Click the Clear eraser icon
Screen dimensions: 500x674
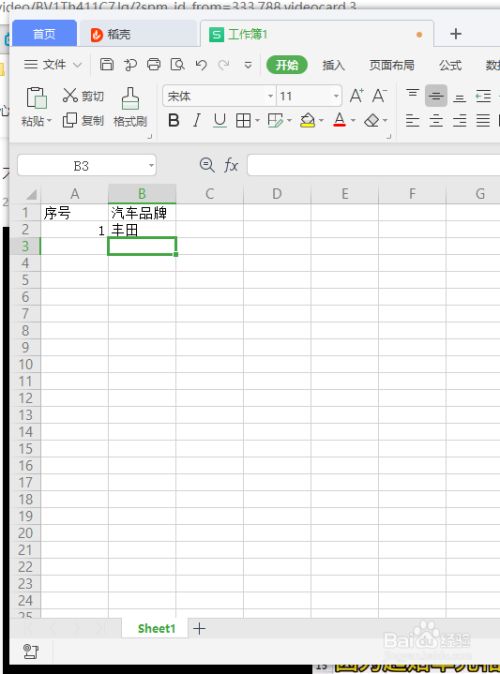click(x=371, y=120)
